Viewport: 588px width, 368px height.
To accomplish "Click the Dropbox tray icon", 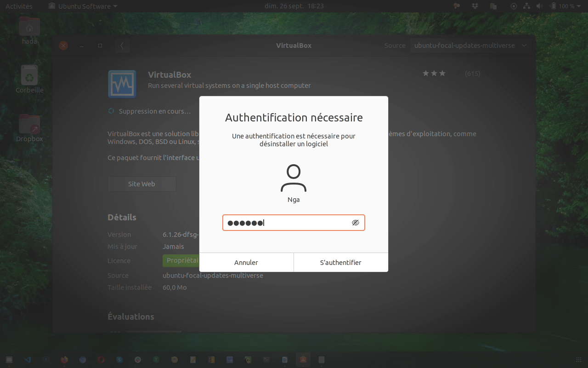I will pyautogui.click(x=475, y=6).
